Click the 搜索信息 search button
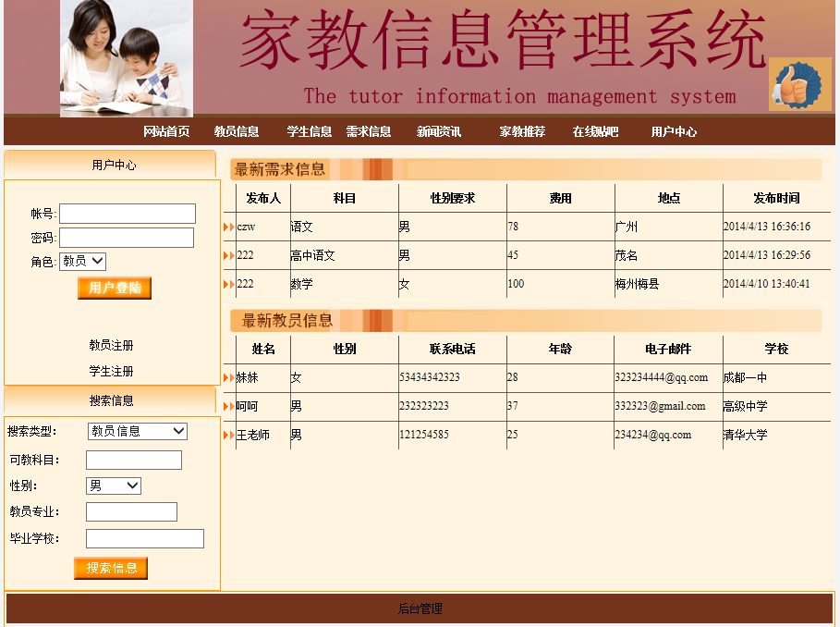 click(x=111, y=568)
